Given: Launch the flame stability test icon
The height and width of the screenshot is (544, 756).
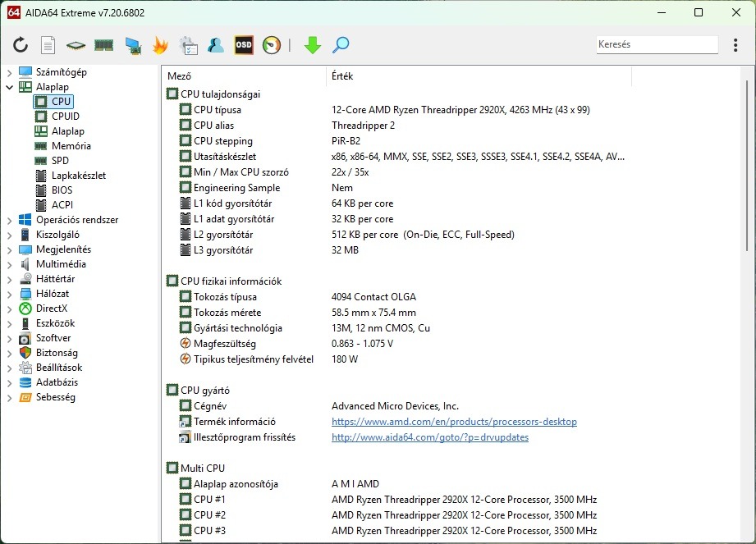Looking at the screenshot, I should point(161,45).
